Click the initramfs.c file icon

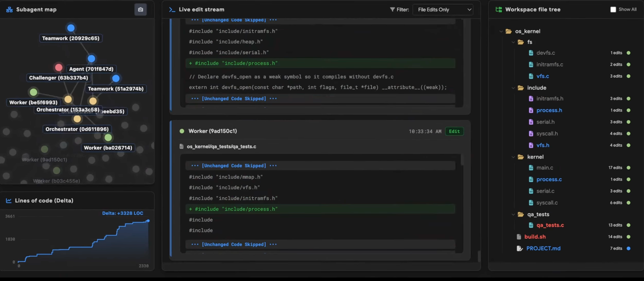(x=531, y=64)
